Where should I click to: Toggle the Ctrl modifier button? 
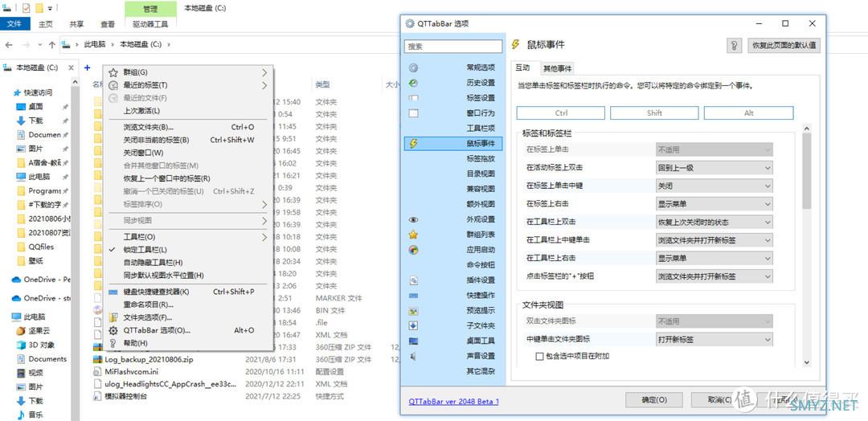tap(561, 112)
